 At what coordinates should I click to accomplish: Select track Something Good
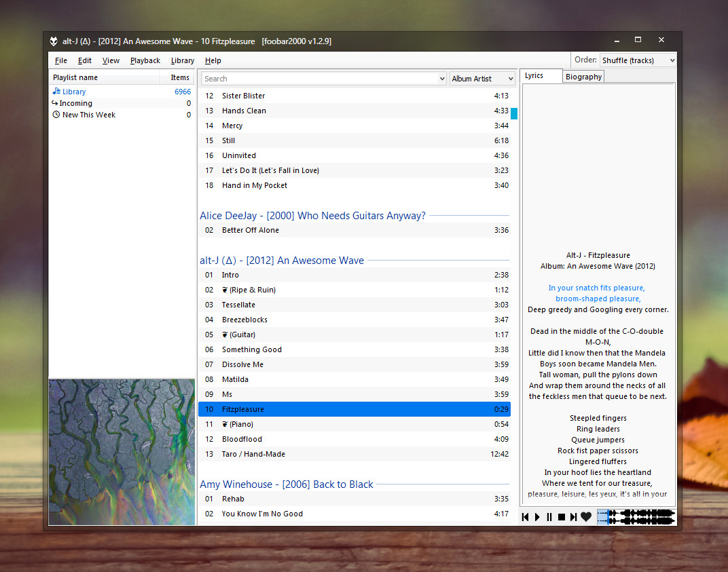354,349
